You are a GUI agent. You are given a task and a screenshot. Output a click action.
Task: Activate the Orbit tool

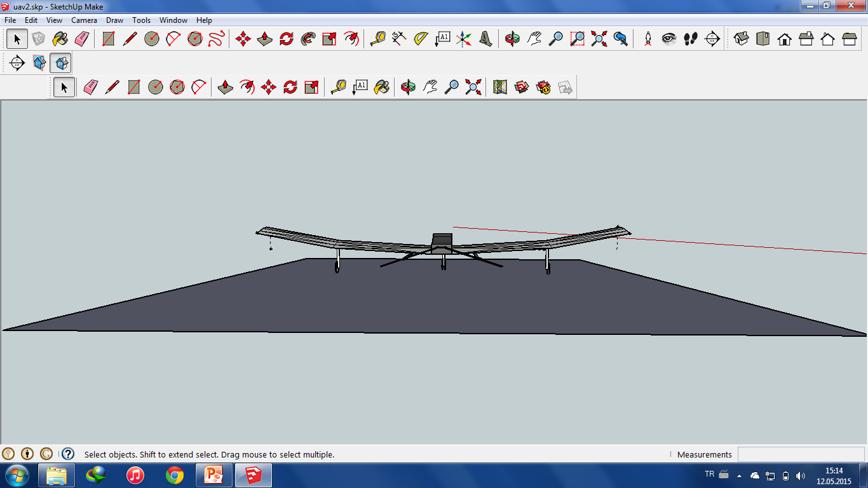click(512, 38)
